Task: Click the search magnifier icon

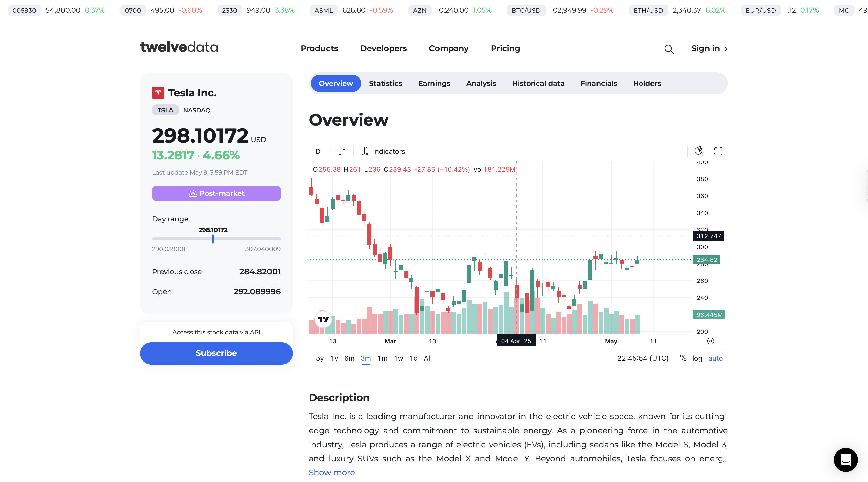Action: pyautogui.click(x=669, y=49)
